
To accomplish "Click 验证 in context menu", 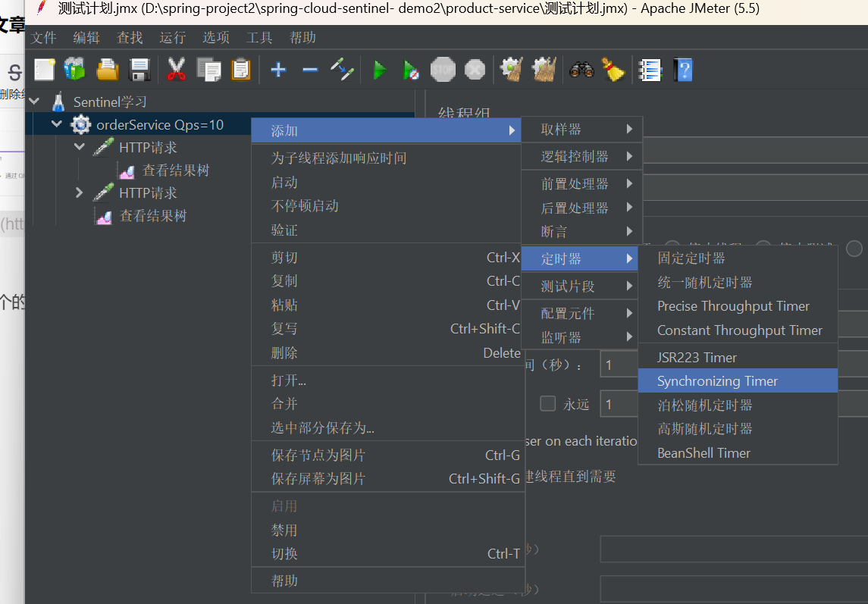I will tap(387, 230).
